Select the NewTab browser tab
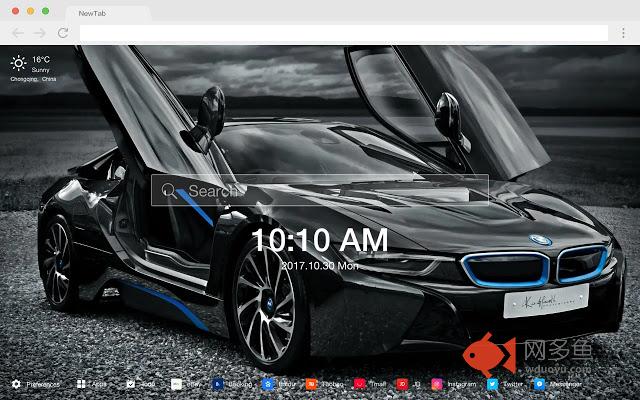This screenshot has height=400, width=640. click(108, 13)
